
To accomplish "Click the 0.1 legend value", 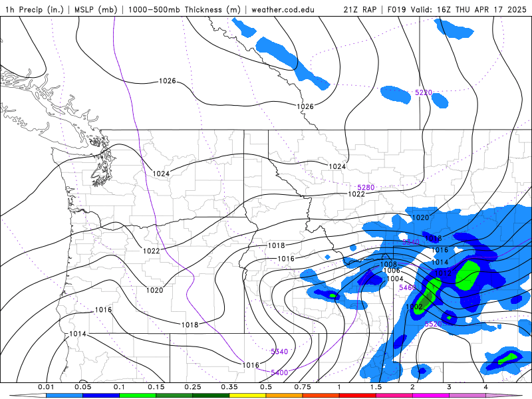I will pyautogui.click(x=120, y=387).
